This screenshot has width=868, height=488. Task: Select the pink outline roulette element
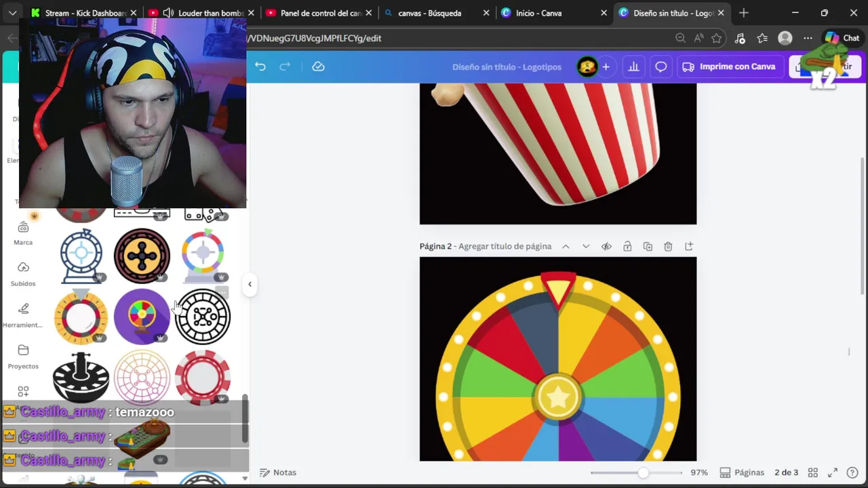click(x=142, y=377)
